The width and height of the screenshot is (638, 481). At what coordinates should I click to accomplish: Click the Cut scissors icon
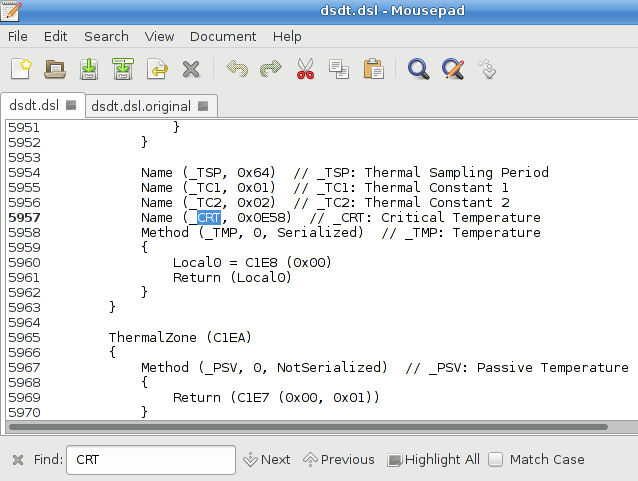(x=305, y=68)
